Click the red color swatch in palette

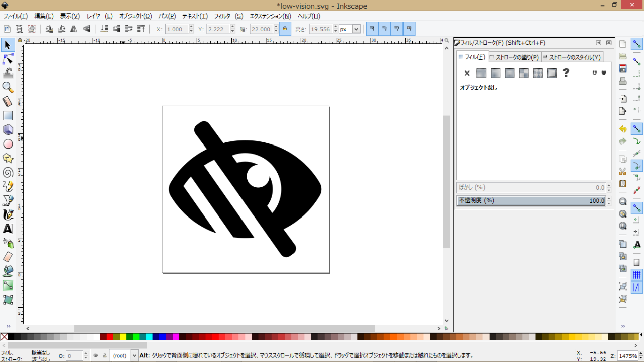pos(110,337)
